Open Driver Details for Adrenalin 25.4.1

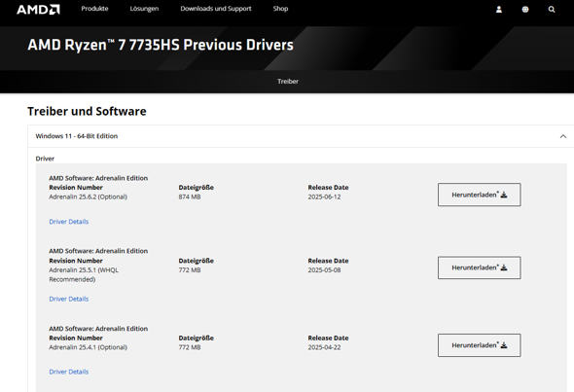(x=69, y=372)
